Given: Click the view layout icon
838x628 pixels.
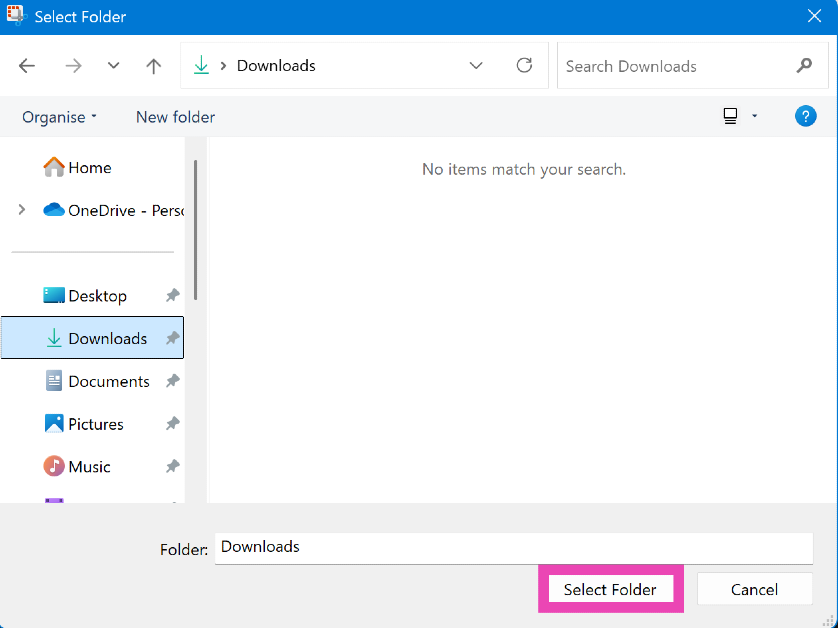Looking at the screenshot, I should coord(730,117).
